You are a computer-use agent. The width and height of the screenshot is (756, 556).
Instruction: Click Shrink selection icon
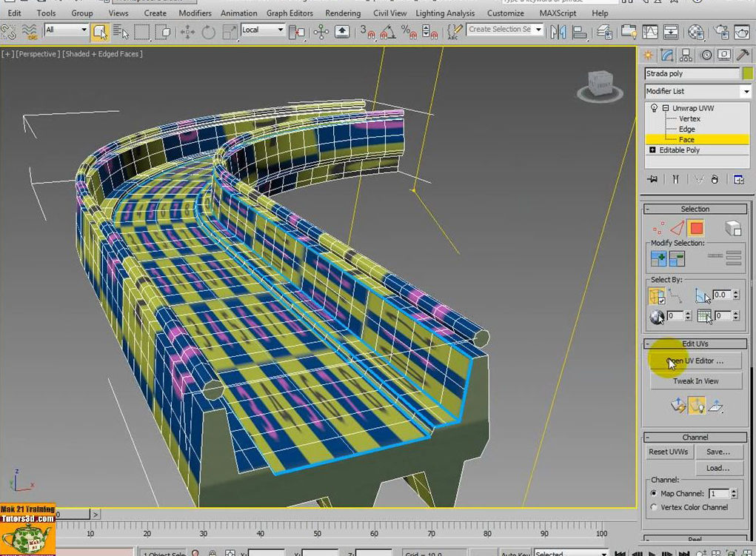(x=677, y=259)
